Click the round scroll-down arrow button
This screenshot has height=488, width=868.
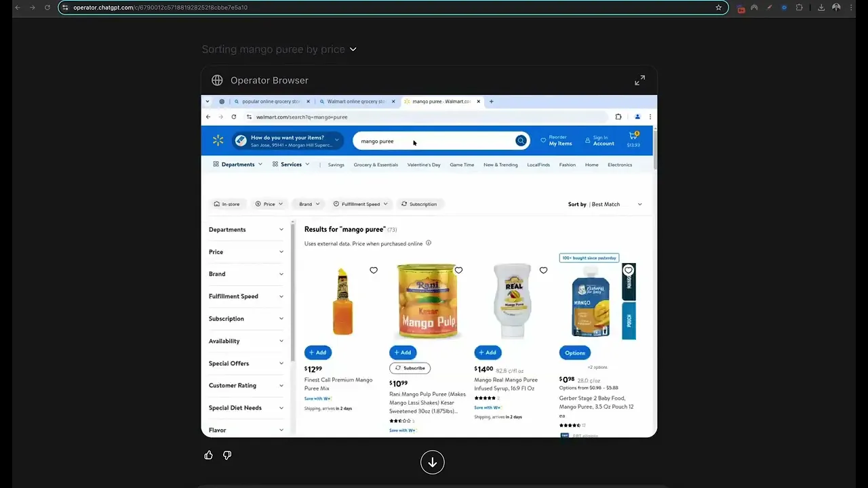(x=432, y=462)
